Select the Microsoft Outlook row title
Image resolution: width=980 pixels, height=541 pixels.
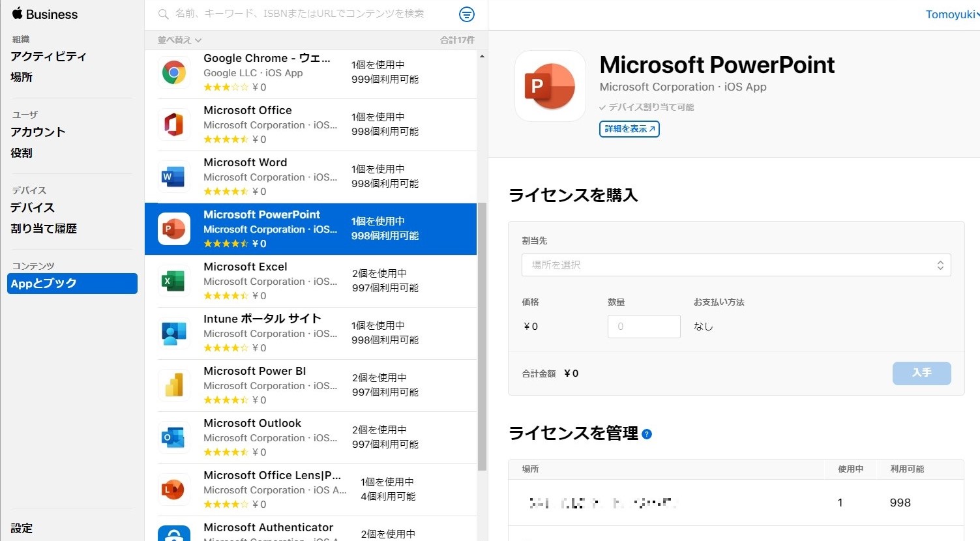(252, 423)
